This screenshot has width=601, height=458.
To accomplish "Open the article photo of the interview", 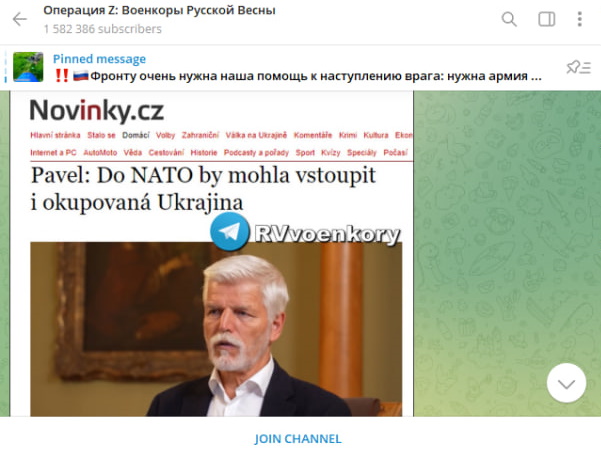I will [216, 329].
